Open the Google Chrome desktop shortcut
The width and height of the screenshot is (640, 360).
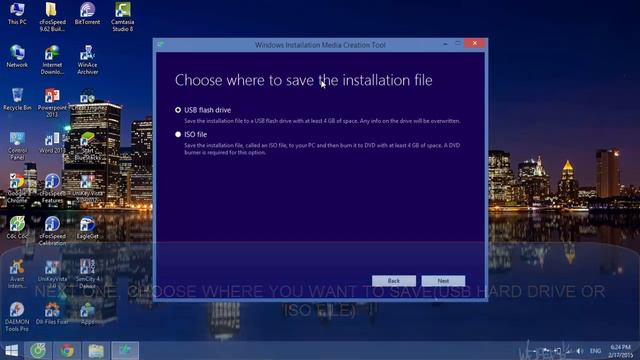(17, 188)
